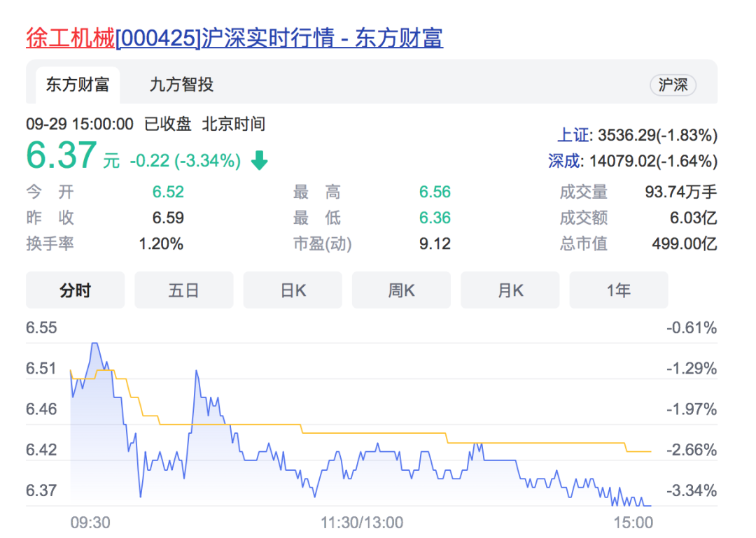
Task: Switch to 月K monthly chart
Action: [510, 290]
